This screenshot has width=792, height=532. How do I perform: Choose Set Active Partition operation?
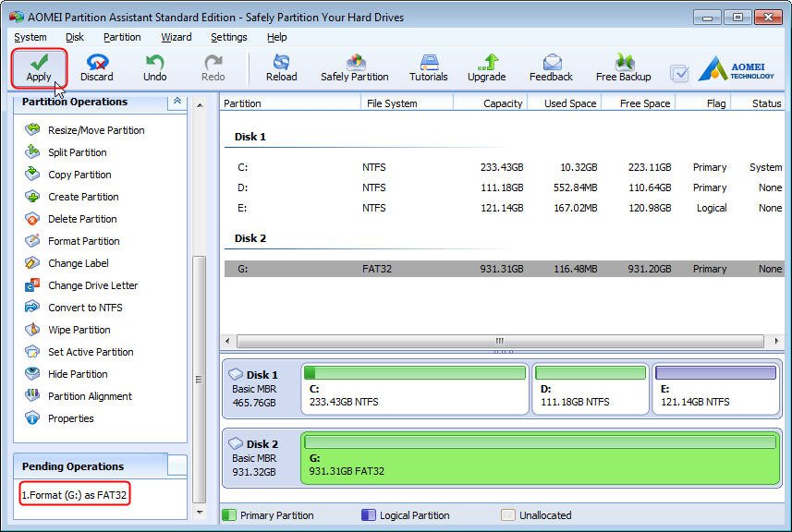[79, 352]
